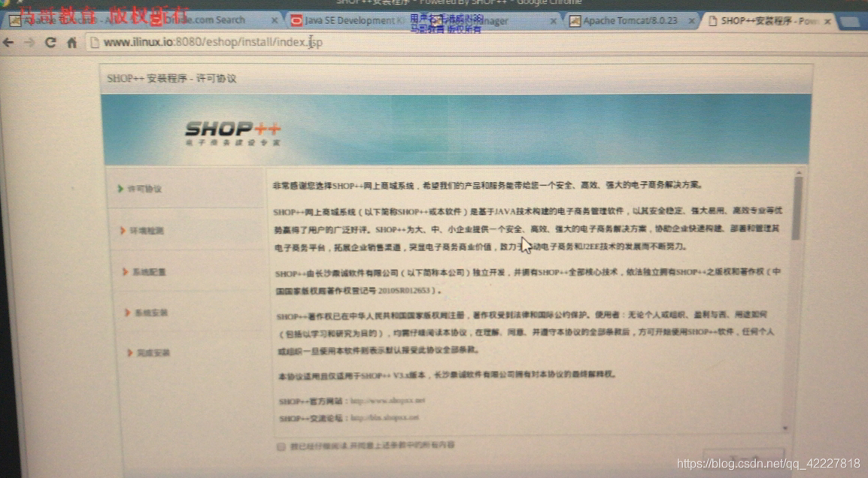This screenshot has width=868, height=478.
Task: Select the 环境检测 step in the sidebar
Action: (147, 231)
